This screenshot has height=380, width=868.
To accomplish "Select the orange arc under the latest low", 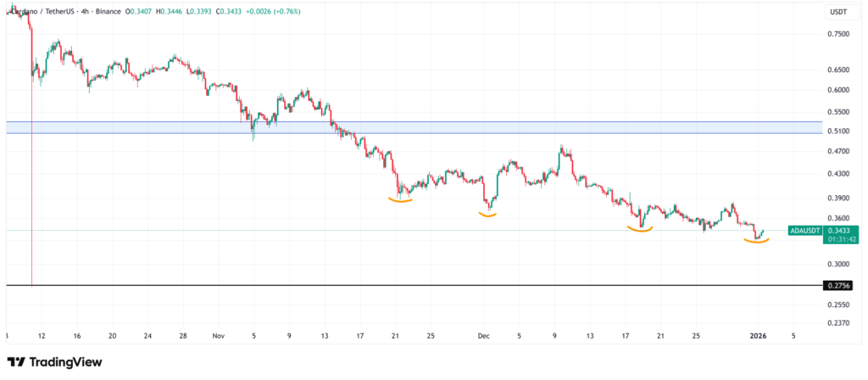I will 756,242.
